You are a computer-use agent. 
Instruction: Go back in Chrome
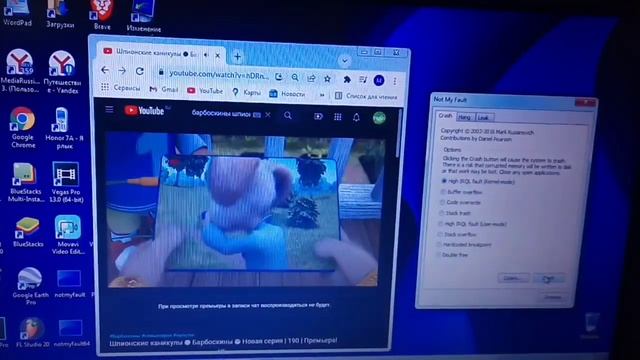(105, 70)
